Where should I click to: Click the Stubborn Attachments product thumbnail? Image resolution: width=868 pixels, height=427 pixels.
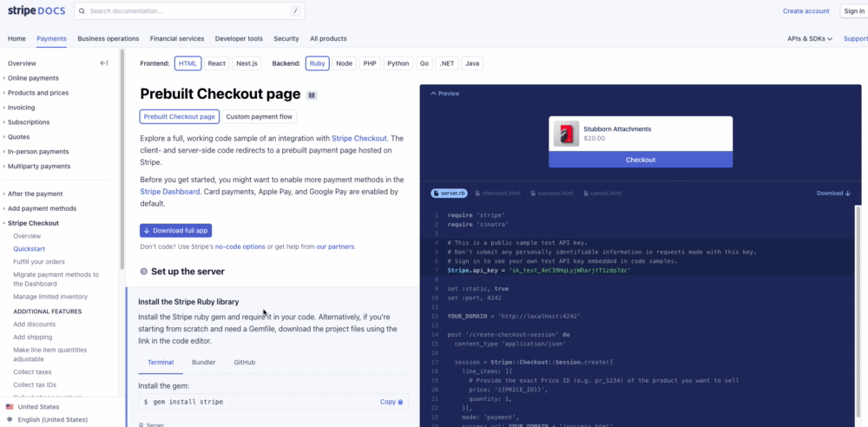tap(566, 134)
